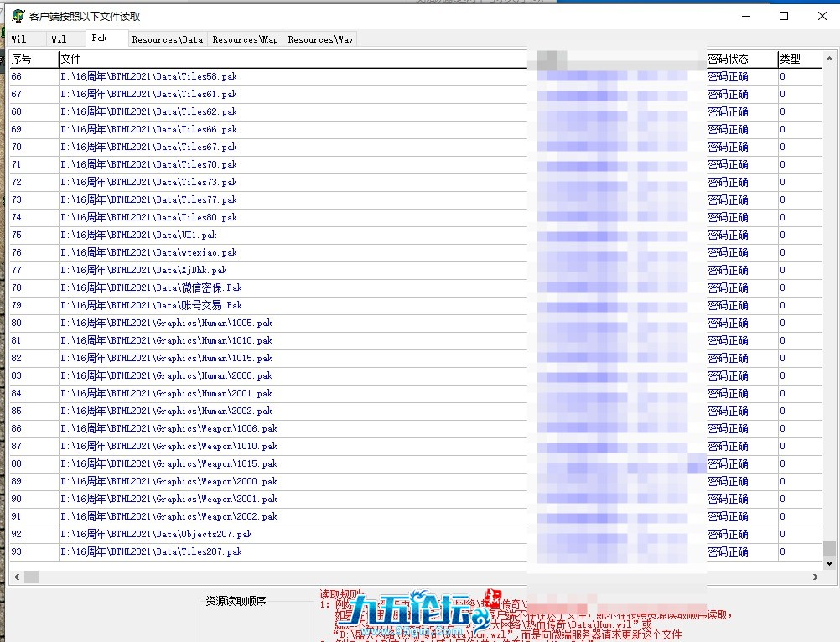Viewport: 840px width, 642px height.
Task: Select row Tiles77.pak
Action: click(x=416, y=199)
